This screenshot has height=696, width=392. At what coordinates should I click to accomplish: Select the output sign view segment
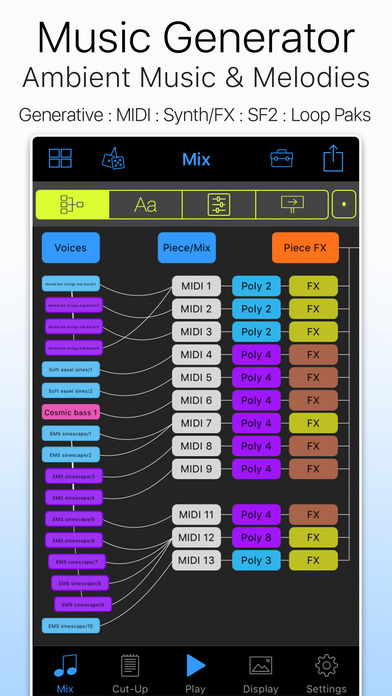(x=292, y=205)
